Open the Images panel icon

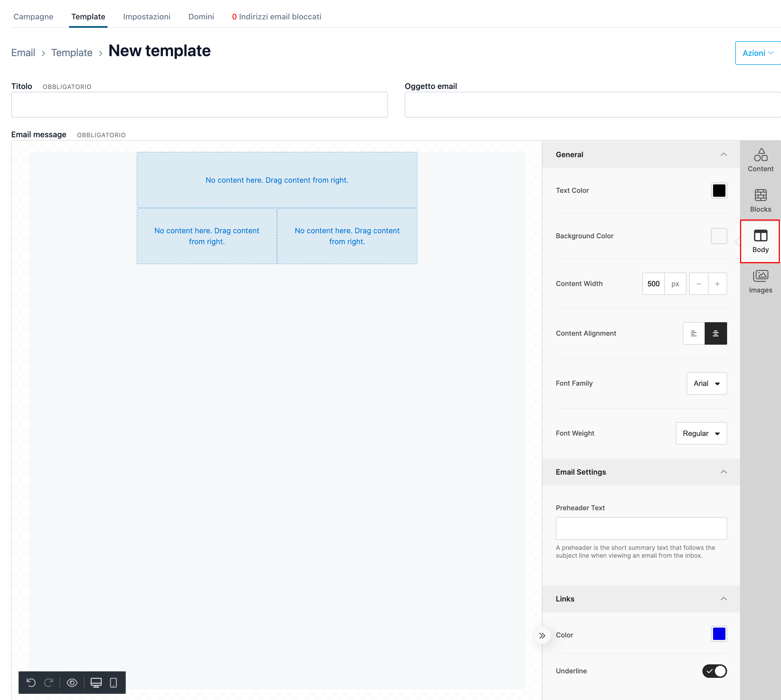(760, 282)
